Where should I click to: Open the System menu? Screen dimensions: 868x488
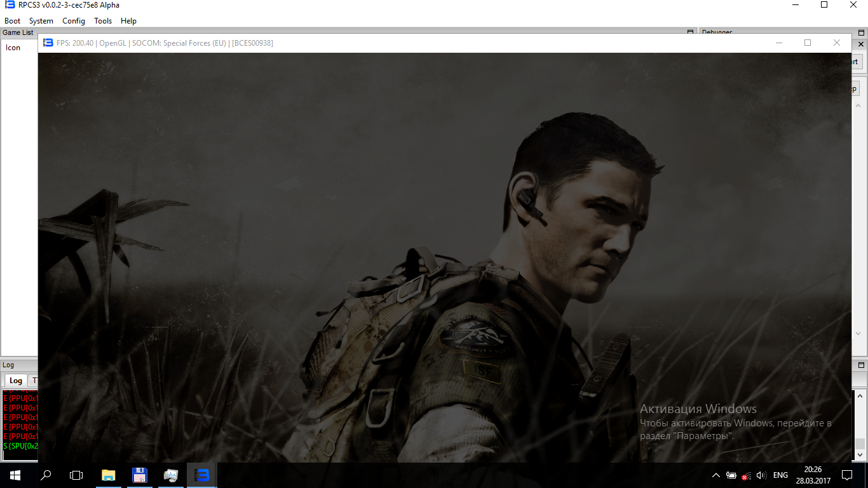tap(41, 21)
